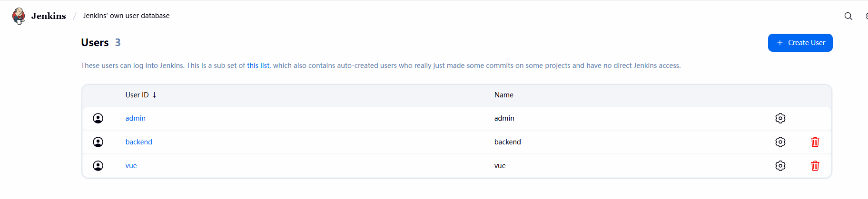Screen dimensions: 868x199
Task: Open settings gear for backend user
Action: 780,142
